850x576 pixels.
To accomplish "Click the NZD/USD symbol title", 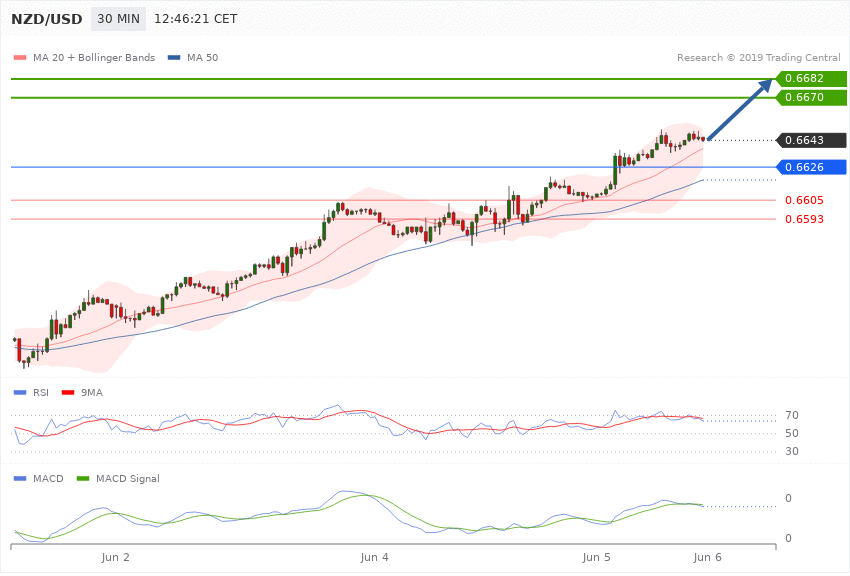I will coord(47,19).
